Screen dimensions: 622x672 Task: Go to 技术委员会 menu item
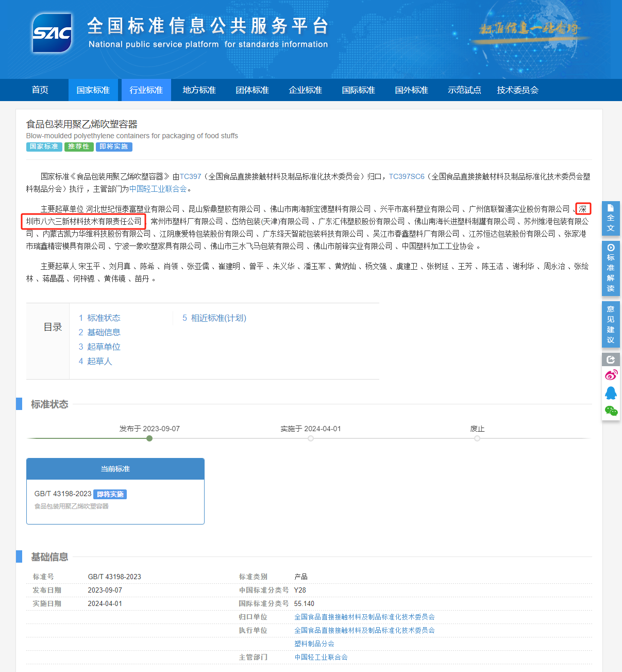click(x=518, y=90)
